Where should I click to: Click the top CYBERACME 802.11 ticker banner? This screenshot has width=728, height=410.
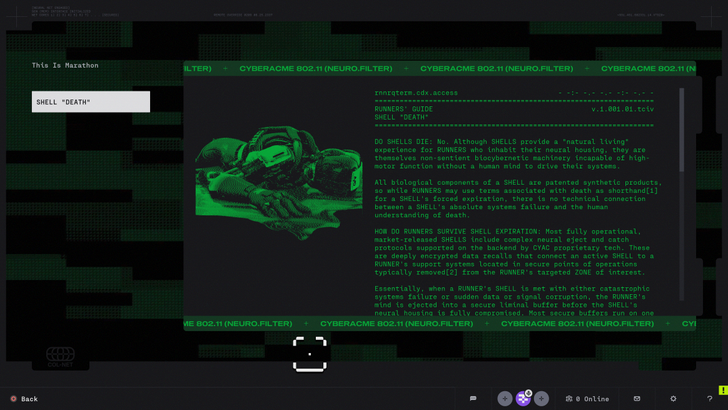pyautogui.click(x=440, y=69)
